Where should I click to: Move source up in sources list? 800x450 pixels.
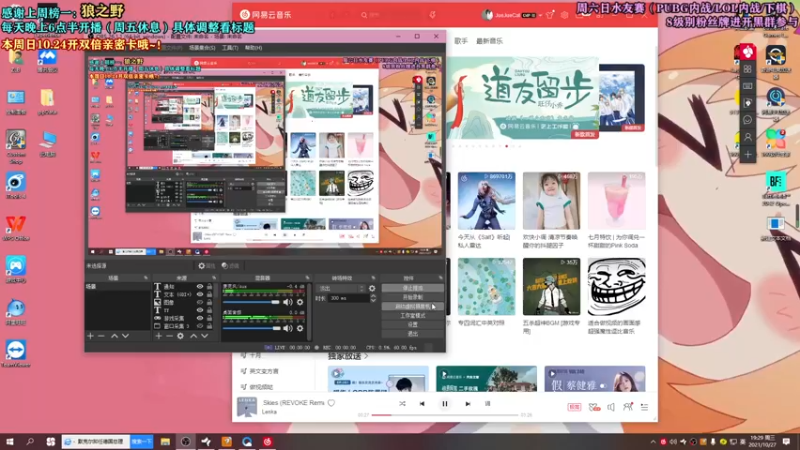[x=193, y=336]
